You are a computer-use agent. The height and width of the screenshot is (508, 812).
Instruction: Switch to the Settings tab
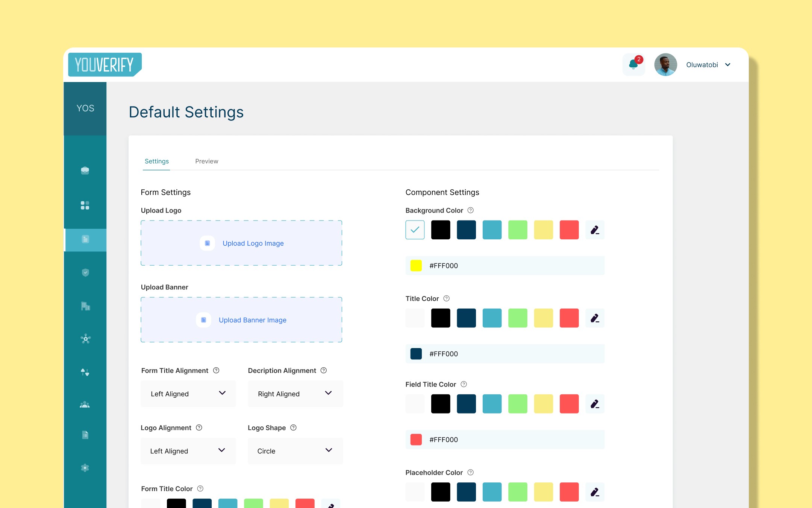point(157,161)
